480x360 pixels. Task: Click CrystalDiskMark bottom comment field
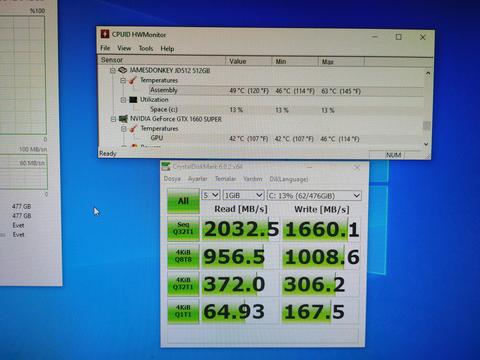(263, 335)
